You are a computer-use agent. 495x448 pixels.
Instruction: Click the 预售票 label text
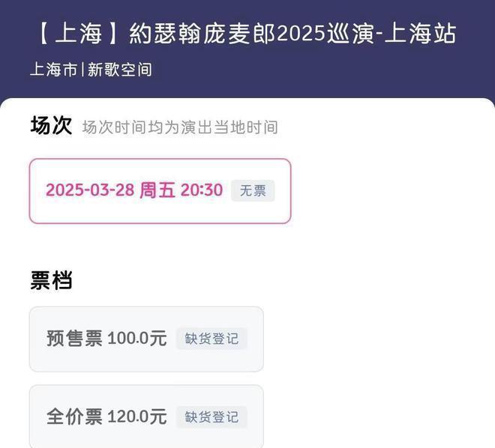point(74,339)
